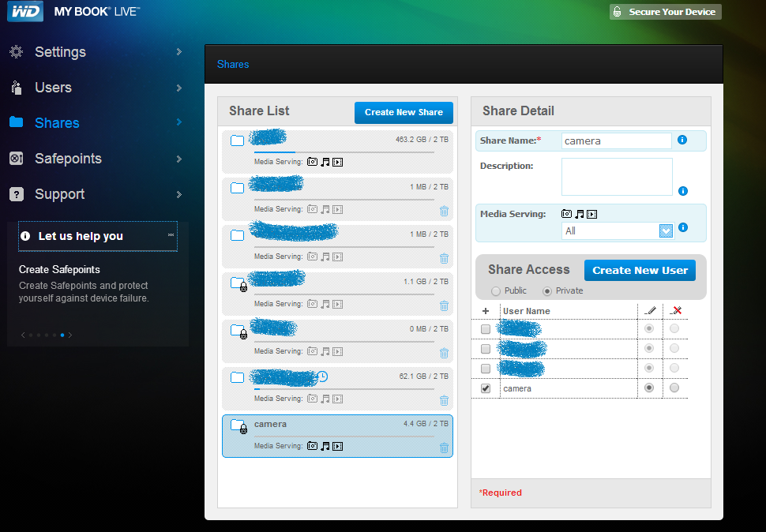
Task: Open the info tip beside the Description box
Action: click(683, 191)
